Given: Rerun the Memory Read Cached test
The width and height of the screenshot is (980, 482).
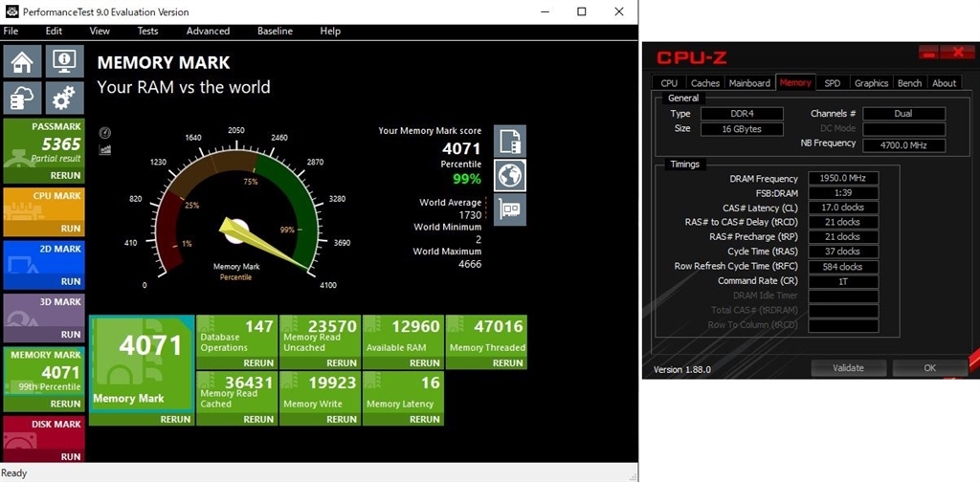Looking at the screenshot, I should click(258, 420).
